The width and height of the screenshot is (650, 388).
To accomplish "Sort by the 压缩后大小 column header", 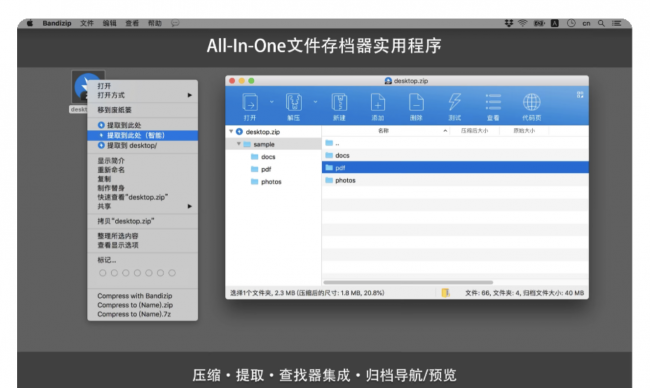I will pos(475,131).
